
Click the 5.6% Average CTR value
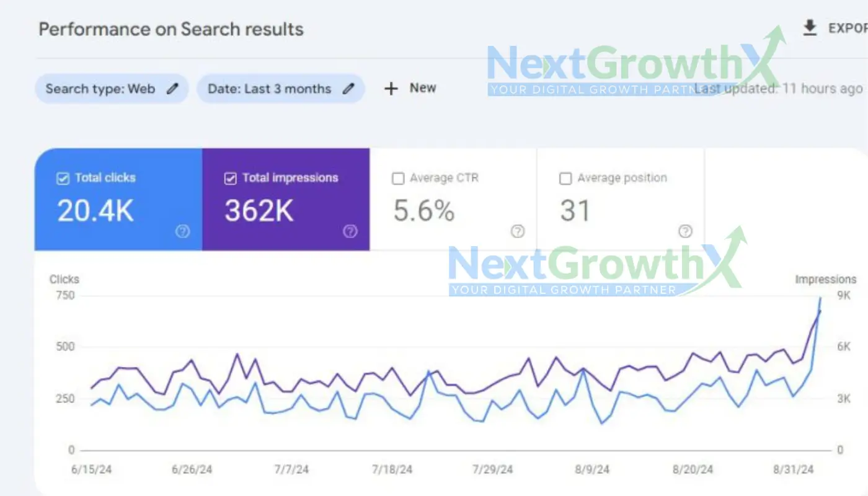pyautogui.click(x=424, y=211)
